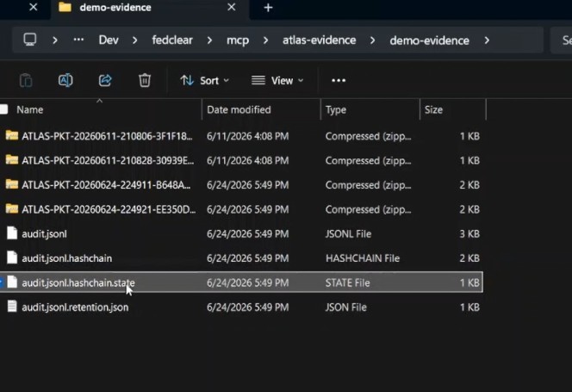Screen dimensions: 572x392
Task: Expand the chevron after mcp
Action: click(265, 40)
